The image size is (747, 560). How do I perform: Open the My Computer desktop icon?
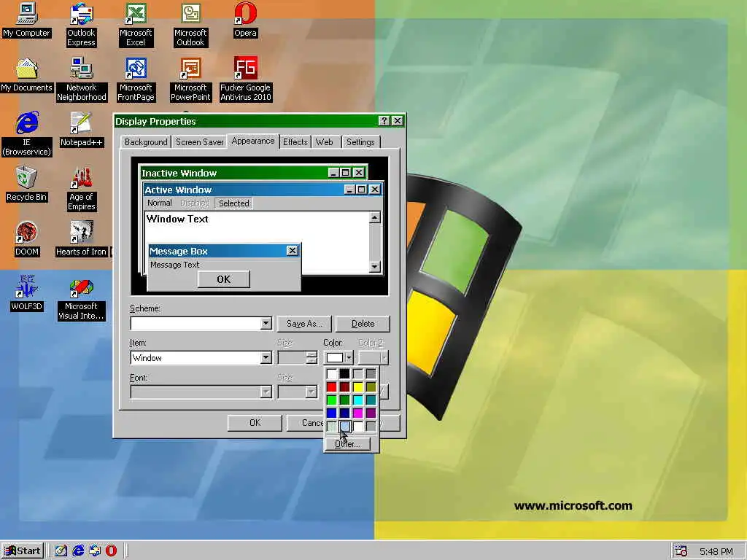[x=26, y=20]
